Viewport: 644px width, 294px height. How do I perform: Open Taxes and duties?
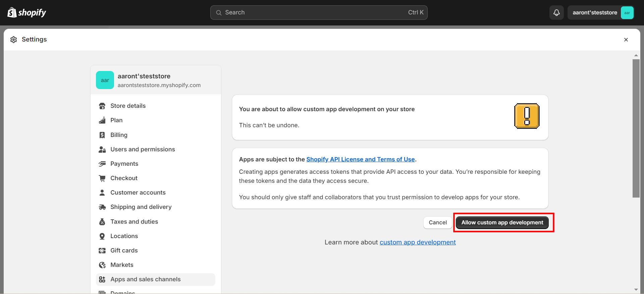pos(156,222)
